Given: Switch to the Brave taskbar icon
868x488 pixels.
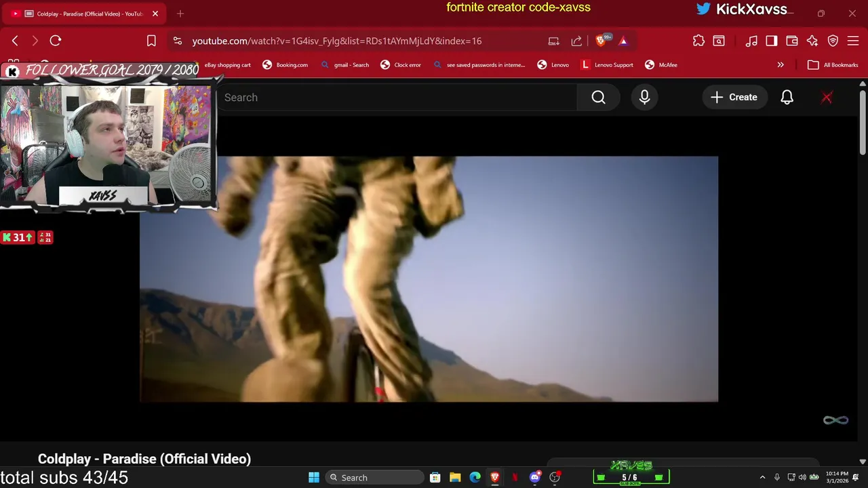Looking at the screenshot, I should pyautogui.click(x=495, y=478).
